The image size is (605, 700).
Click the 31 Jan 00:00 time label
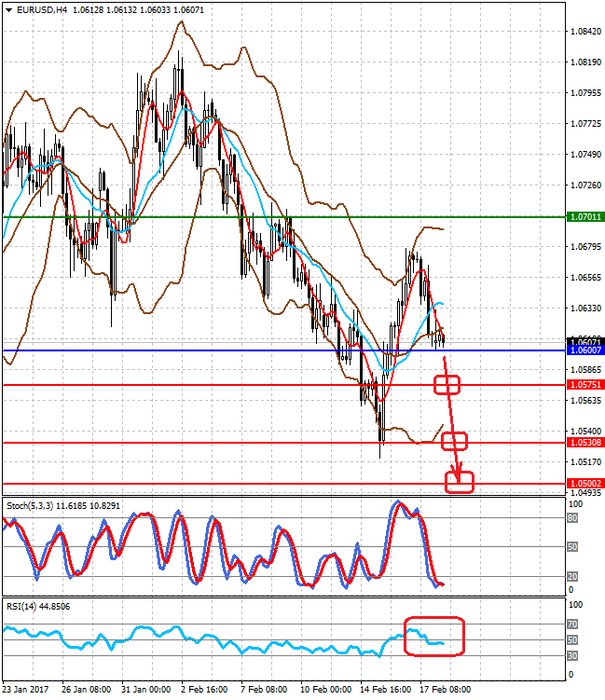tap(146, 690)
